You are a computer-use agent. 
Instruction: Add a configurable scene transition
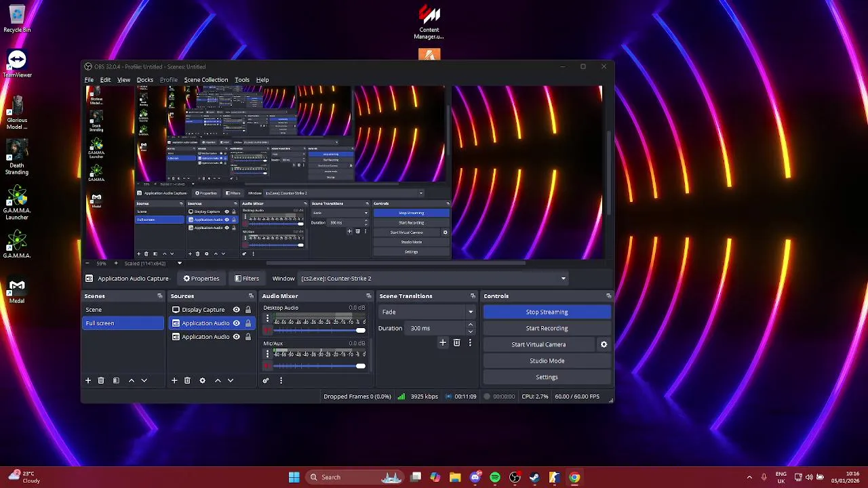pyautogui.click(x=443, y=343)
